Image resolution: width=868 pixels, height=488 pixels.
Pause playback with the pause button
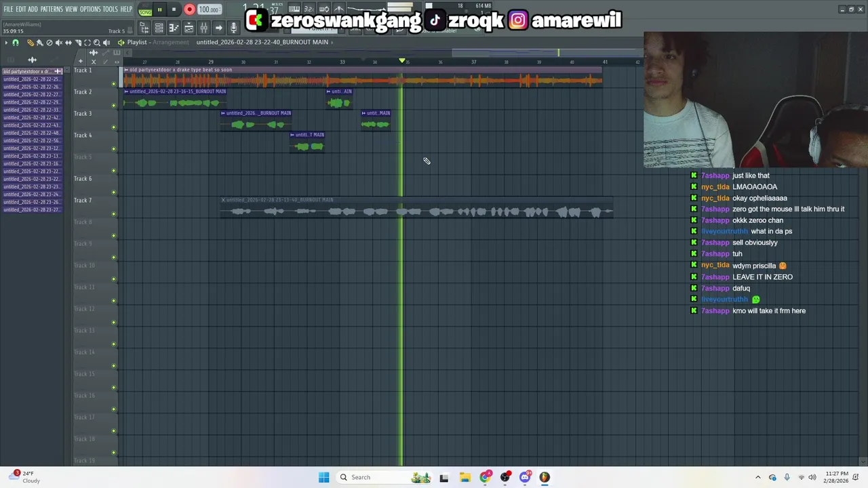pos(159,9)
